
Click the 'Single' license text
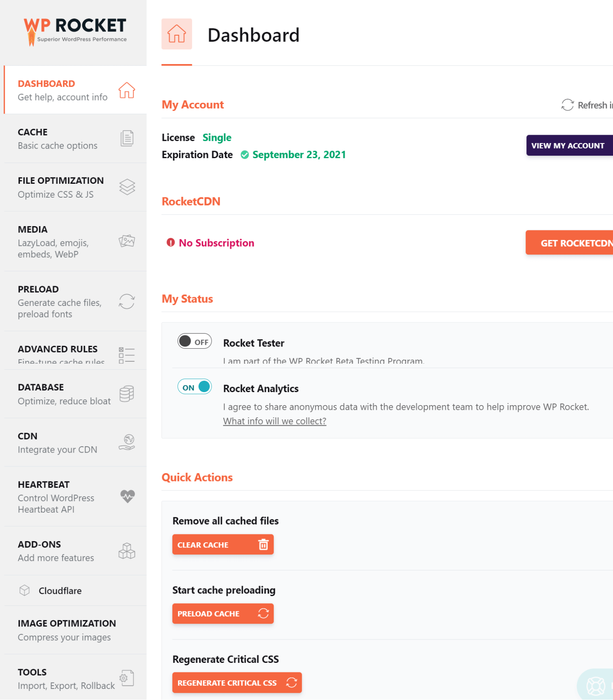click(x=217, y=138)
